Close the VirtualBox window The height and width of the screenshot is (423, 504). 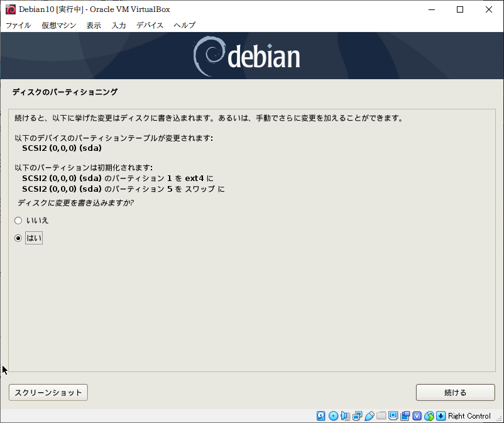point(488,9)
